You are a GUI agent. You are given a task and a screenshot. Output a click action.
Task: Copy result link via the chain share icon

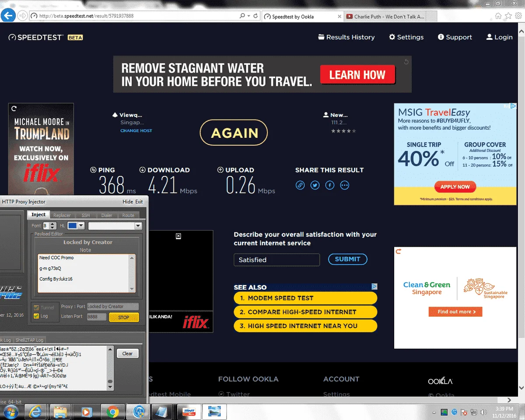(x=300, y=185)
